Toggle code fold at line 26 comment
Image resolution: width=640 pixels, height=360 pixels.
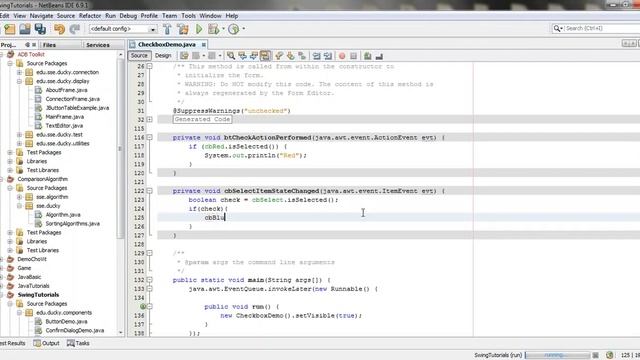[x=150, y=66]
